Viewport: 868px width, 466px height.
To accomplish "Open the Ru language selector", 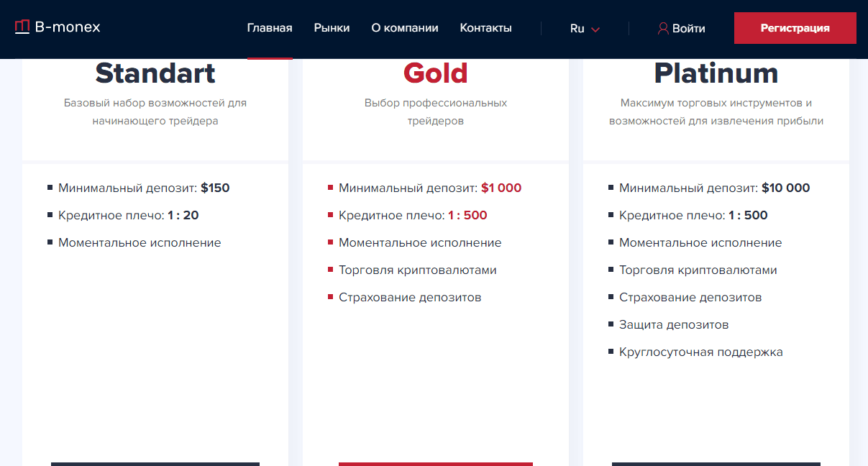I will (584, 29).
